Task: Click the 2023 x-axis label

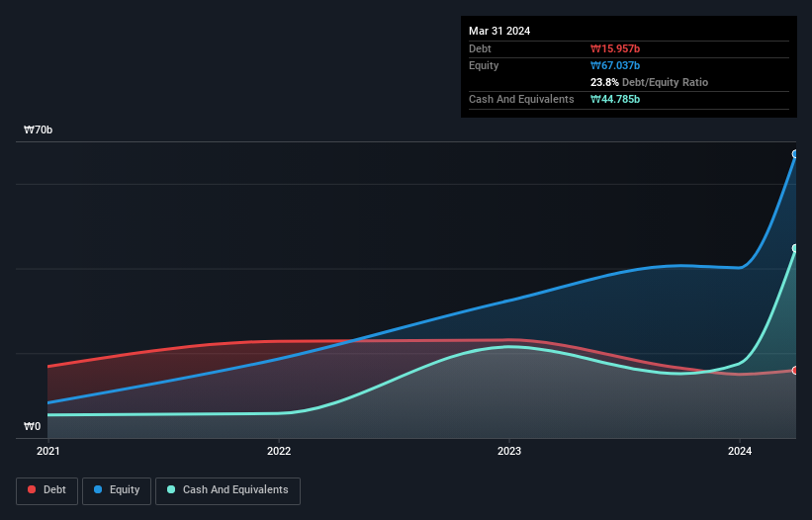Action: click(x=509, y=451)
